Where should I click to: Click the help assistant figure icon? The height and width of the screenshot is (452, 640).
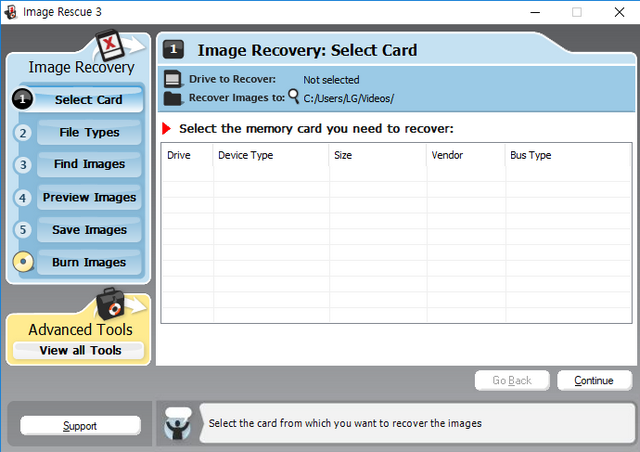[x=178, y=424]
